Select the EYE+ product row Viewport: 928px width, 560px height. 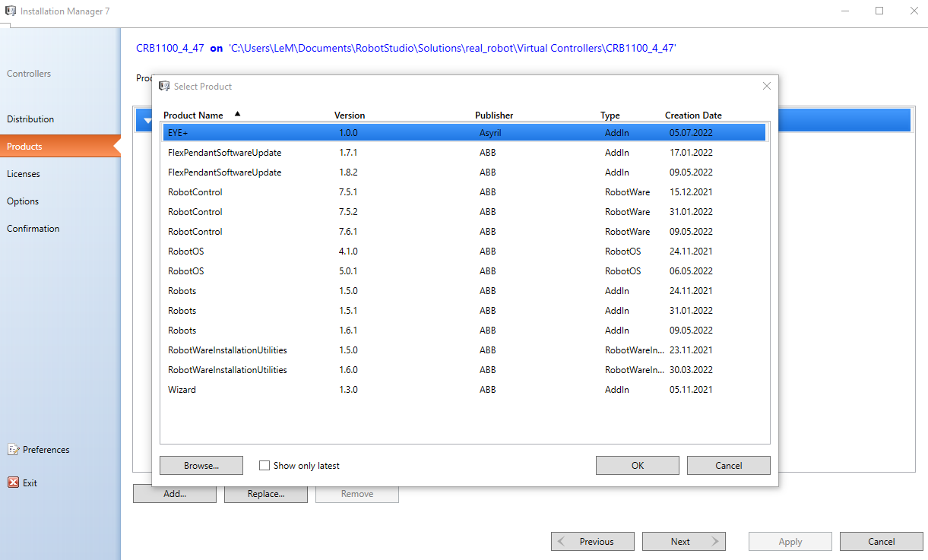(x=464, y=132)
